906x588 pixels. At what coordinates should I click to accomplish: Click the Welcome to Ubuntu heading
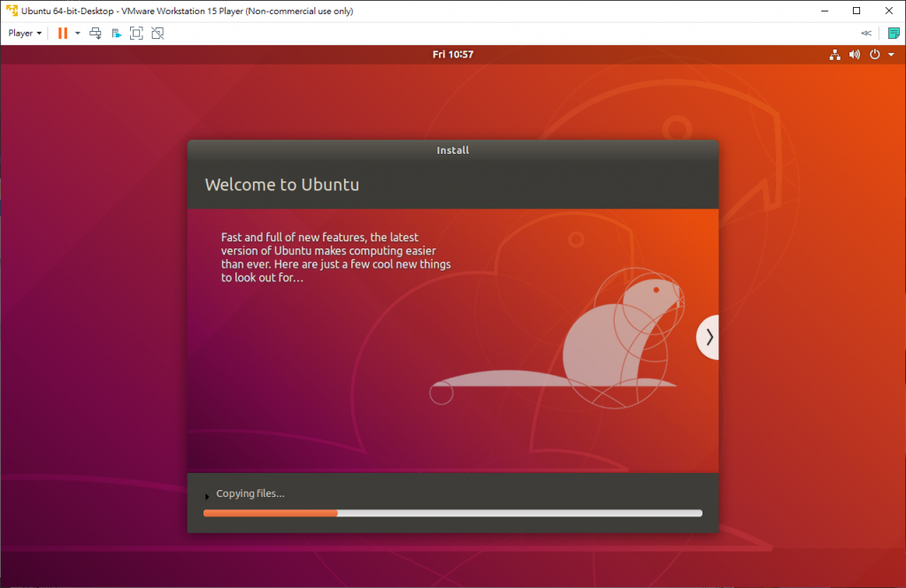coord(282,184)
